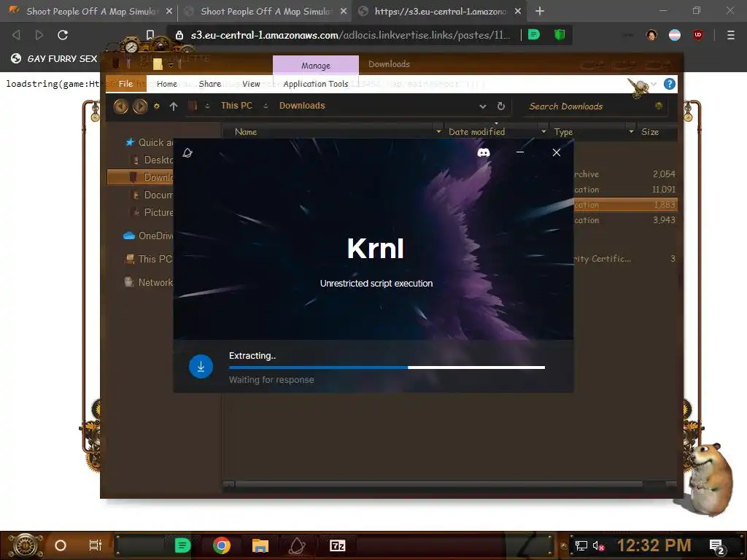This screenshot has width=747, height=560.
Task: Go forward in the browser
Action: point(39,35)
